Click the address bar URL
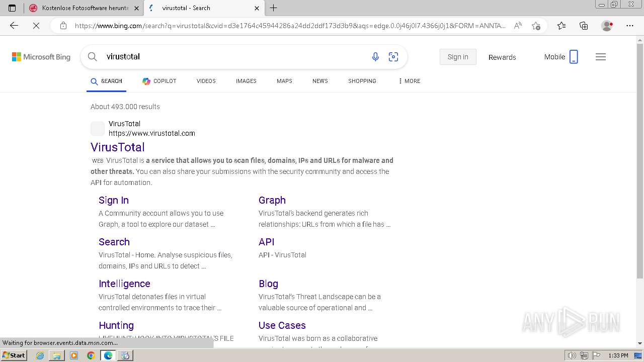The image size is (644, 362). point(290,26)
